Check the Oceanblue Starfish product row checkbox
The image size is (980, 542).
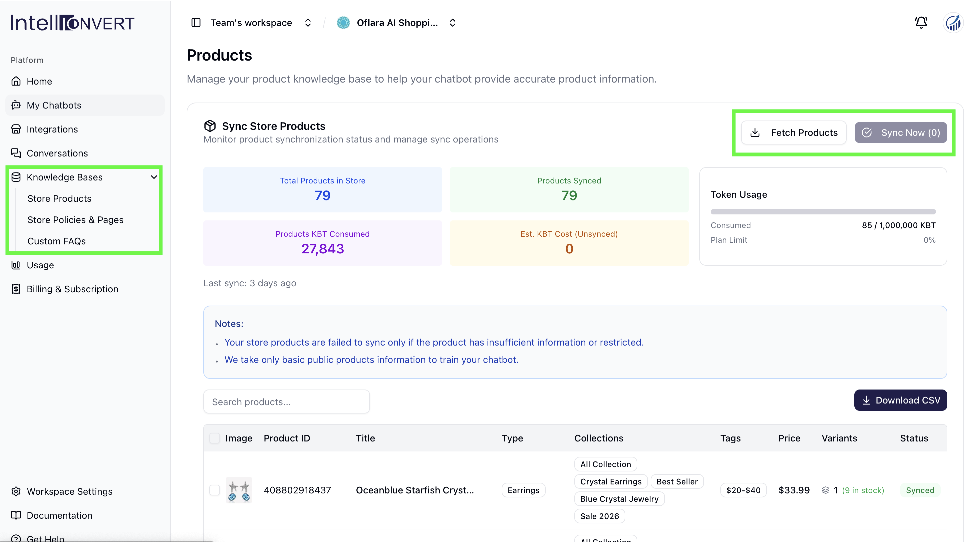pos(215,490)
